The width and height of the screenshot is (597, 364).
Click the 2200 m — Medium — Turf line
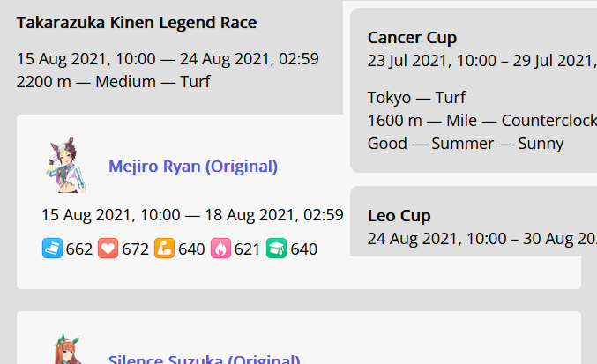click(x=114, y=82)
